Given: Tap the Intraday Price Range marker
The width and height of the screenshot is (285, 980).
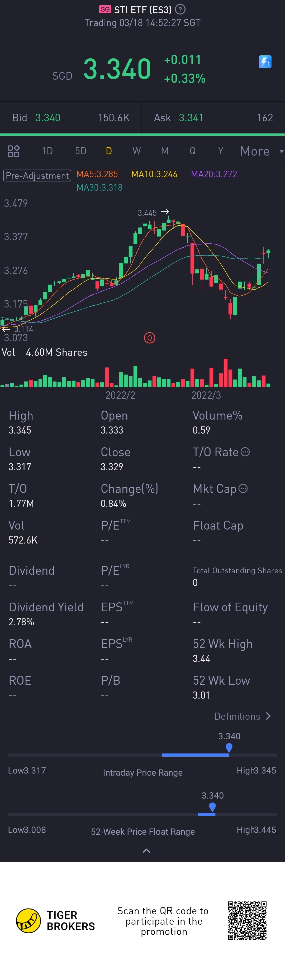Looking at the screenshot, I should [x=229, y=748].
